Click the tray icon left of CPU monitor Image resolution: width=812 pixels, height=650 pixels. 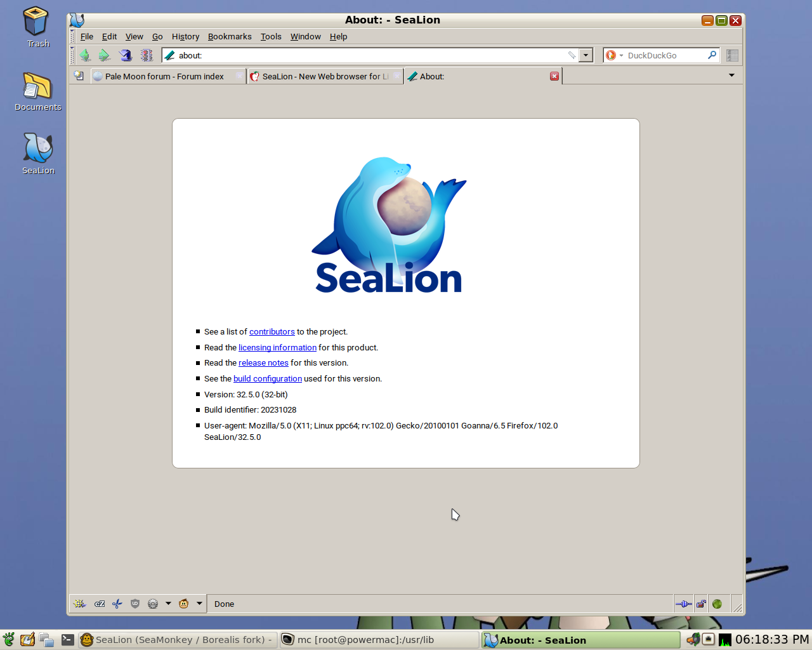coord(709,639)
